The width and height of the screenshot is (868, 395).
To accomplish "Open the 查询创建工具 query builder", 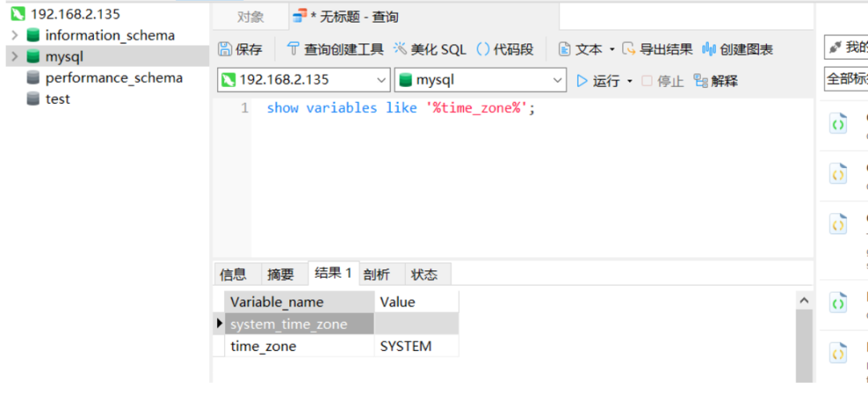I will [335, 49].
